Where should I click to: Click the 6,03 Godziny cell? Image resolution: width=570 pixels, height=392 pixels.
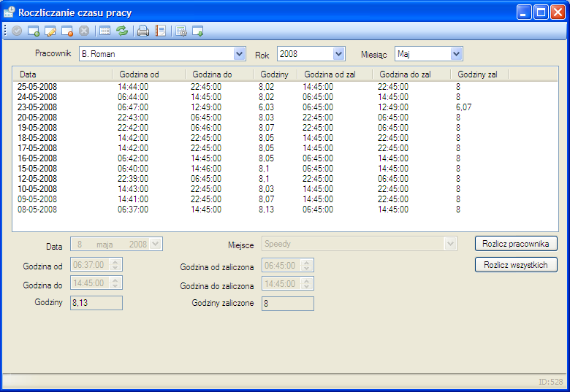pos(266,107)
